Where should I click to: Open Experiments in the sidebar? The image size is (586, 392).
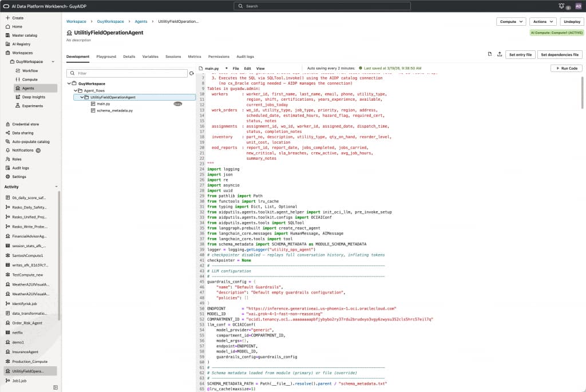[x=29, y=106]
